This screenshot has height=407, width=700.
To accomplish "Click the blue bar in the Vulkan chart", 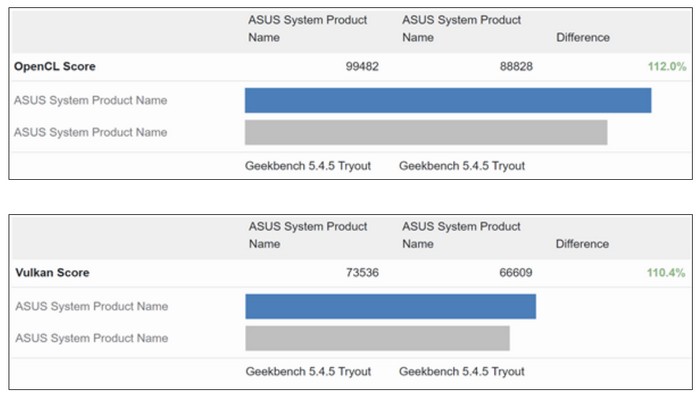I will point(390,306).
